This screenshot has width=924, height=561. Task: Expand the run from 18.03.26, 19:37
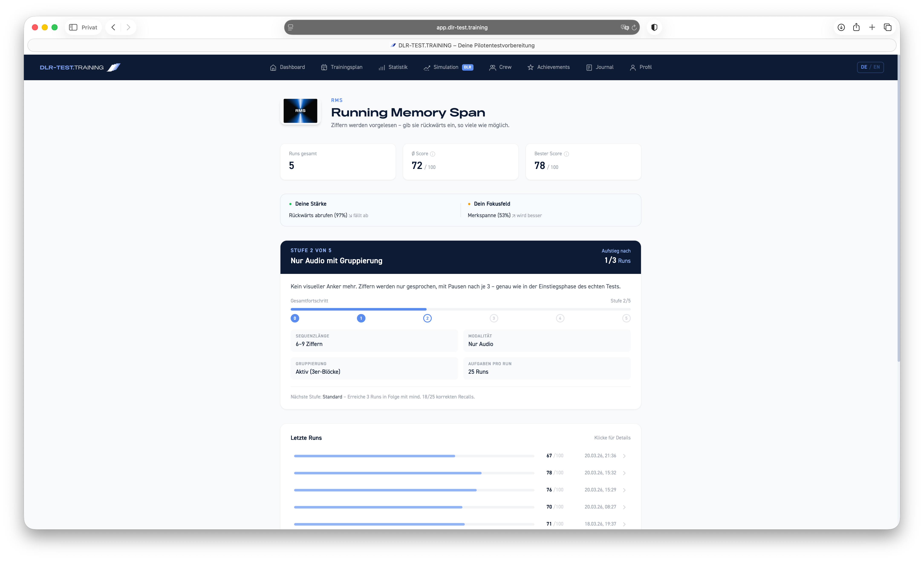[x=624, y=524]
